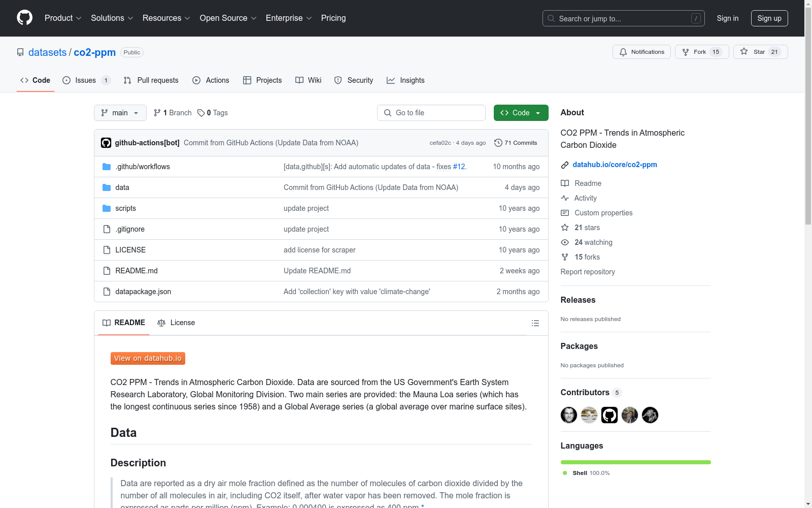The width and height of the screenshot is (812, 508).
Task: Click the tag icon beside 0 Tags
Action: [x=201, y=113]
